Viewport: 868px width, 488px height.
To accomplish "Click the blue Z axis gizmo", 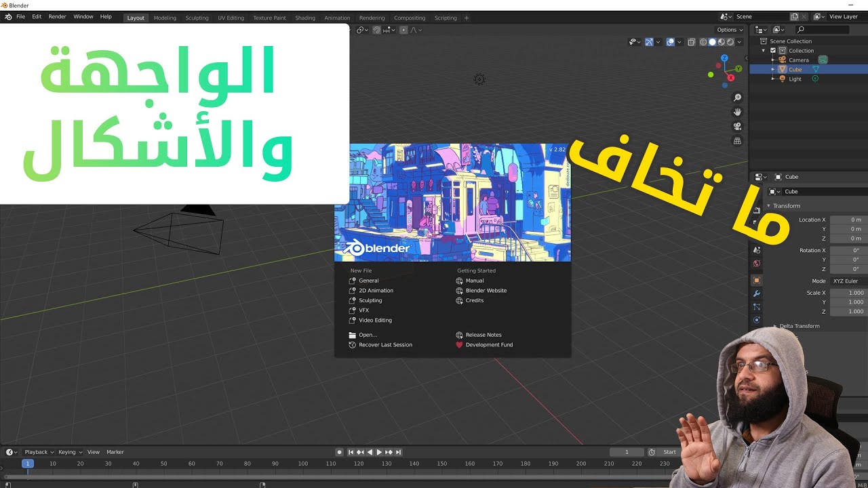I will pos(723,58).
